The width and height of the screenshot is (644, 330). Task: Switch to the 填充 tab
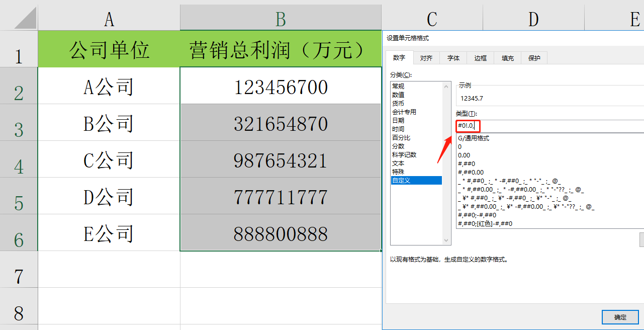click(x=508, y=58)
